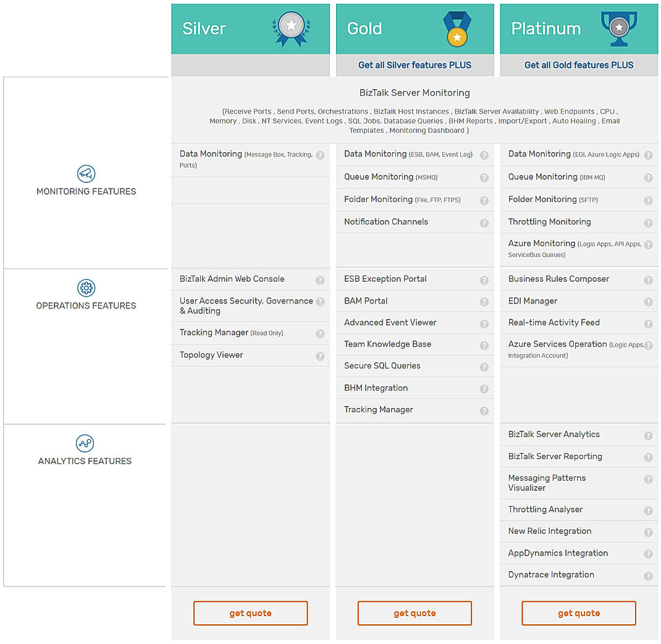
Task: Open help icon beside Queue Monitoring MSMQ
Action: [x=484, y=177]
